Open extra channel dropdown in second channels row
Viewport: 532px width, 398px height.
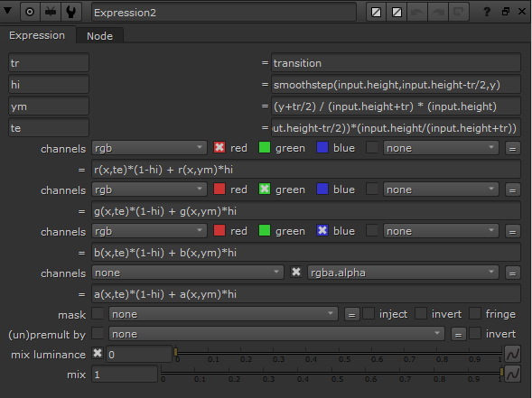(441, 190)
